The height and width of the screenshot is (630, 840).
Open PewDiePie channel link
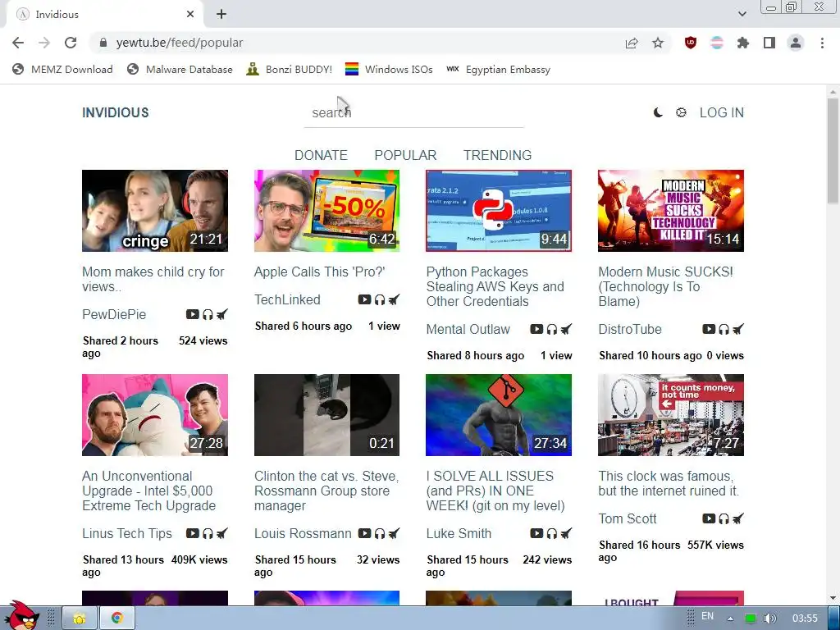[114, 314]
